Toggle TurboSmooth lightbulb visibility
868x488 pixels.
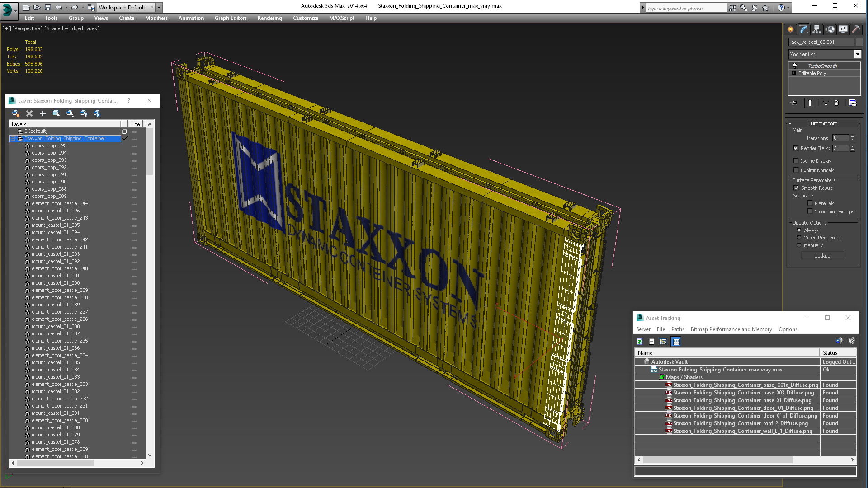coord(795,66)
